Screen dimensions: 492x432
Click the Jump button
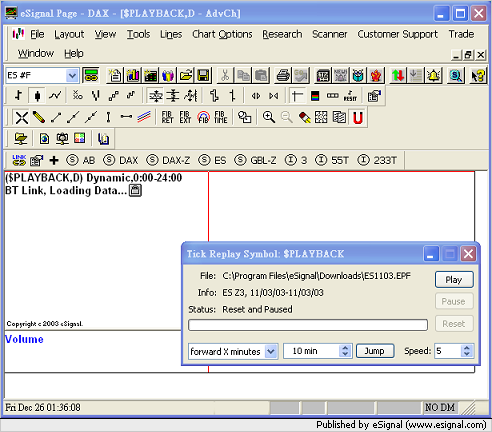(x=375, y=351)
